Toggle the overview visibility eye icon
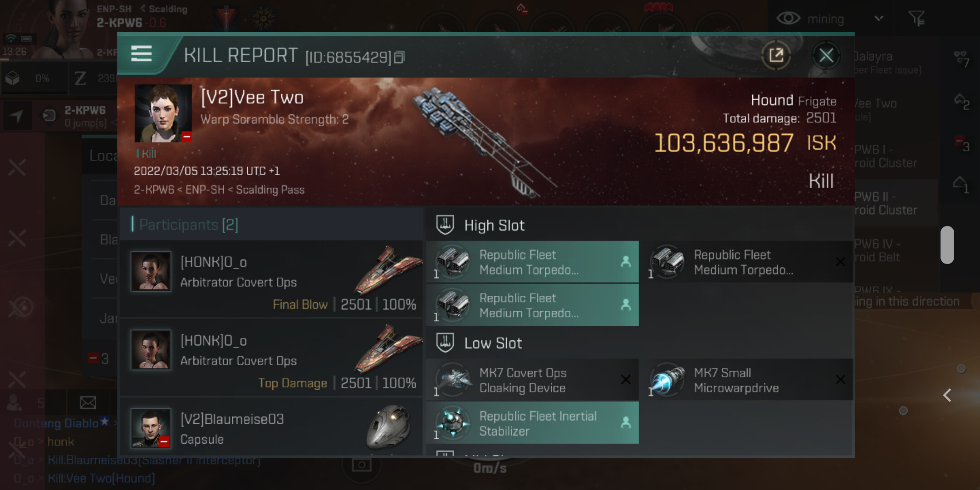 [x=789, y=19]
